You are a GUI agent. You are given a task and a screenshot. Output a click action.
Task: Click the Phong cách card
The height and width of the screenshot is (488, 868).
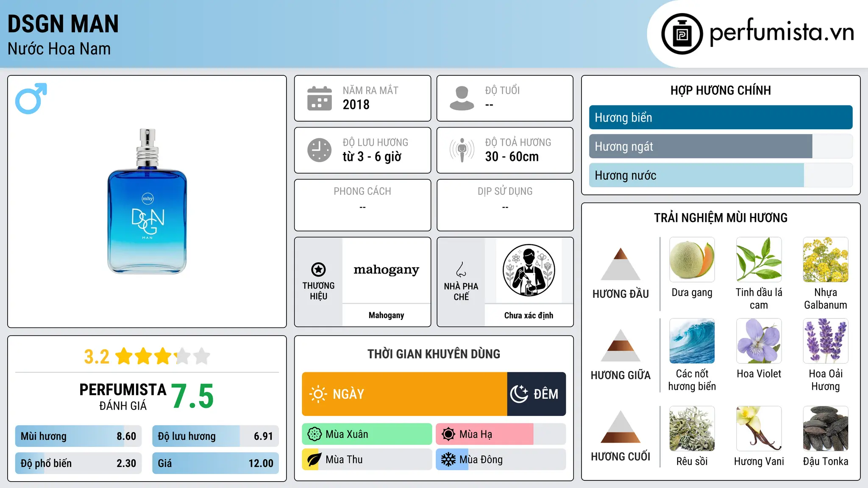tap(362, 205)
